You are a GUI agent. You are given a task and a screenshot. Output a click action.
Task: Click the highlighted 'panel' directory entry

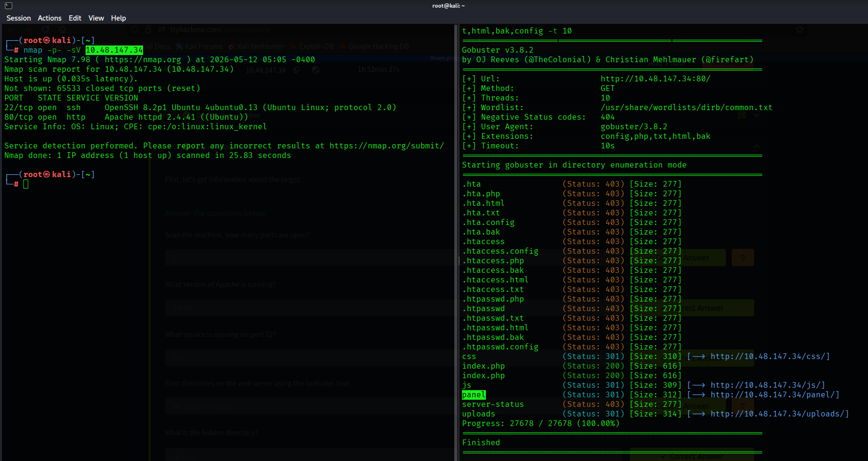pos(474,394)
